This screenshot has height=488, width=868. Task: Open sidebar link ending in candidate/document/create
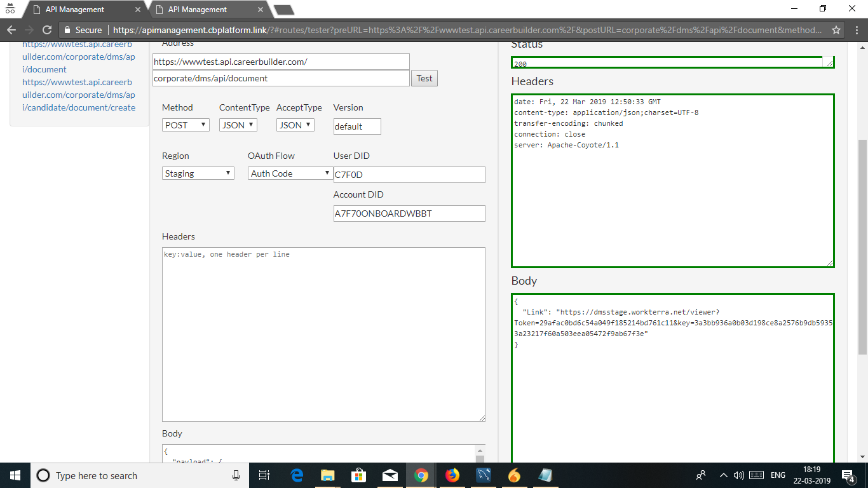click(x=79, y=95)
